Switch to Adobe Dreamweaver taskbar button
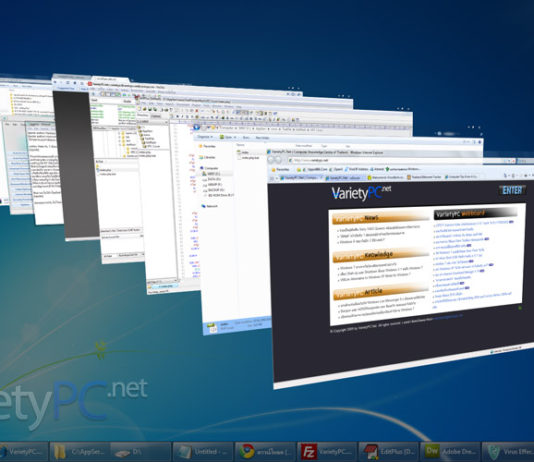The width and height of the screenshot is (534, 462). (450, 452)
